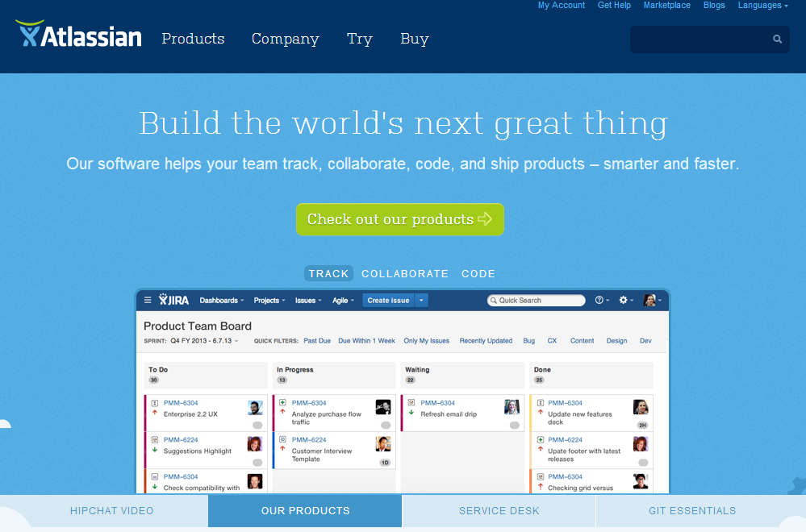Open the Company menu
Screen dimensions: 806x532
tap(285, 39)
